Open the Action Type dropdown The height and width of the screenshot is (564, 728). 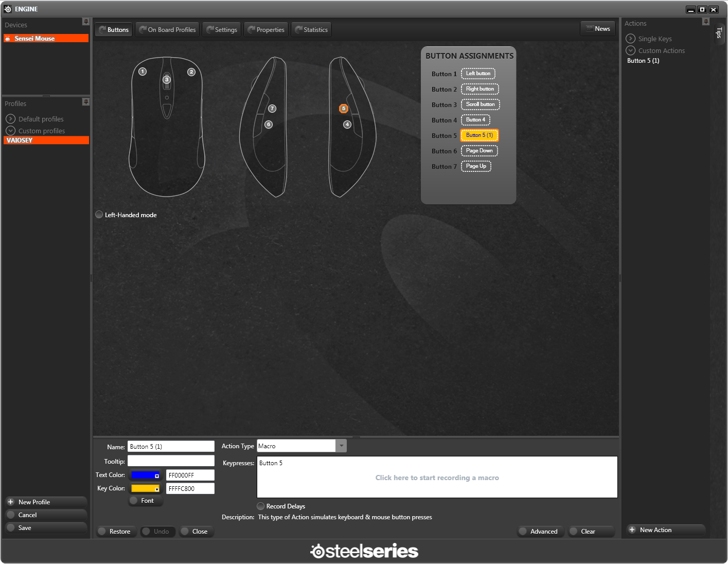tap(341, 446)
